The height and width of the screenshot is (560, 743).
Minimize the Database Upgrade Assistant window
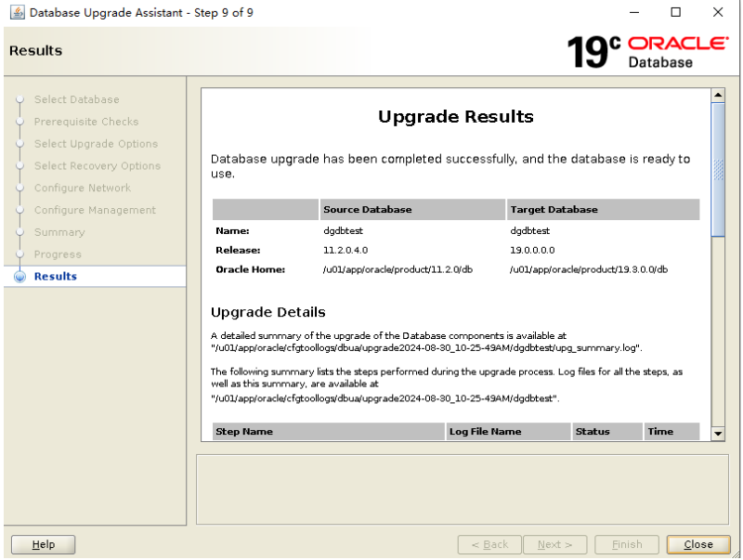[634, 12]
